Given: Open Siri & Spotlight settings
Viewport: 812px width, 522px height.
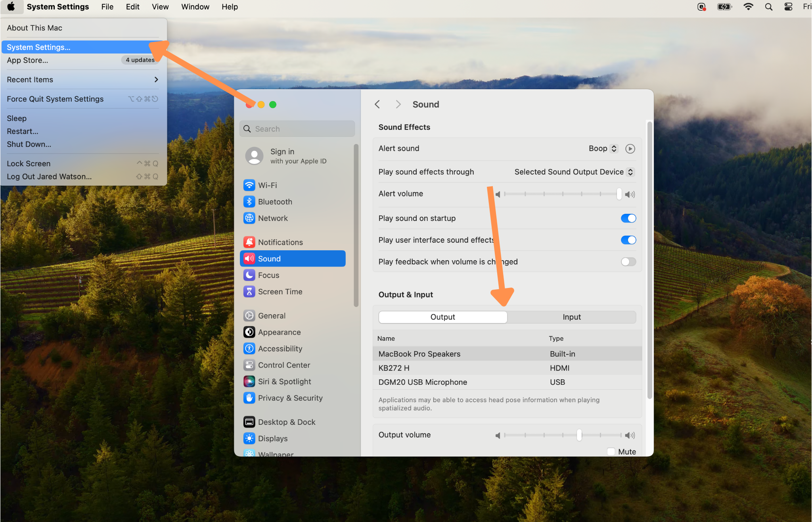Looking at the screenshot, I should coord(293,382).
